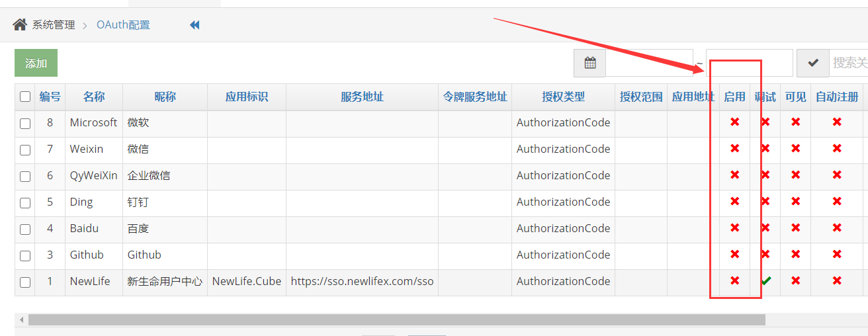Click the end date input field

[x=750, y=63]
